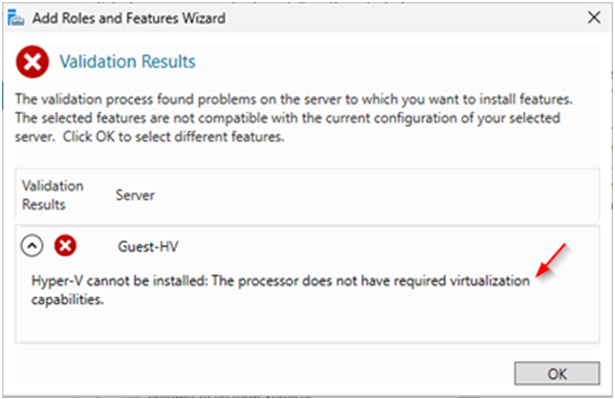Click the Server column header
615x399 pixels.
coord(135,195)
